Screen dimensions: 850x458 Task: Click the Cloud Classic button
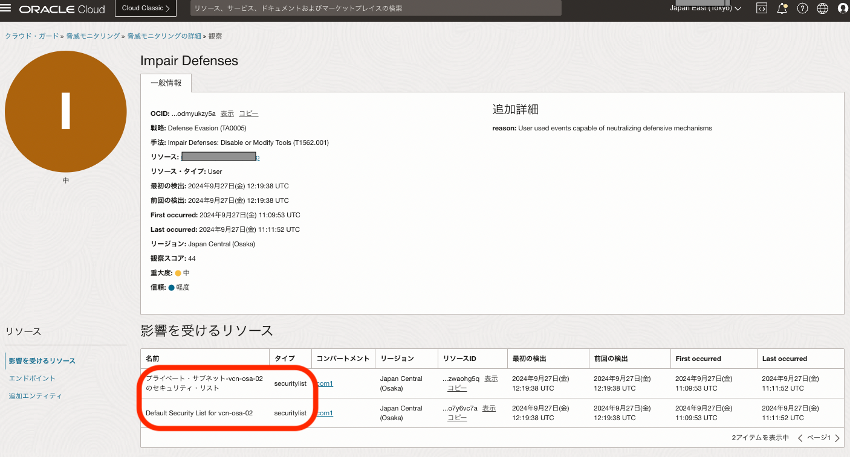(146, 8)
